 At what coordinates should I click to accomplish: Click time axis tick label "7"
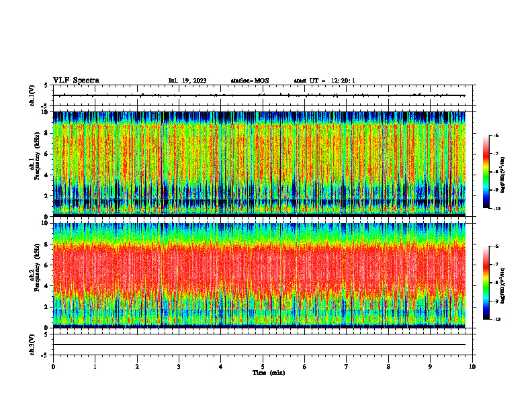pos(347,367)
